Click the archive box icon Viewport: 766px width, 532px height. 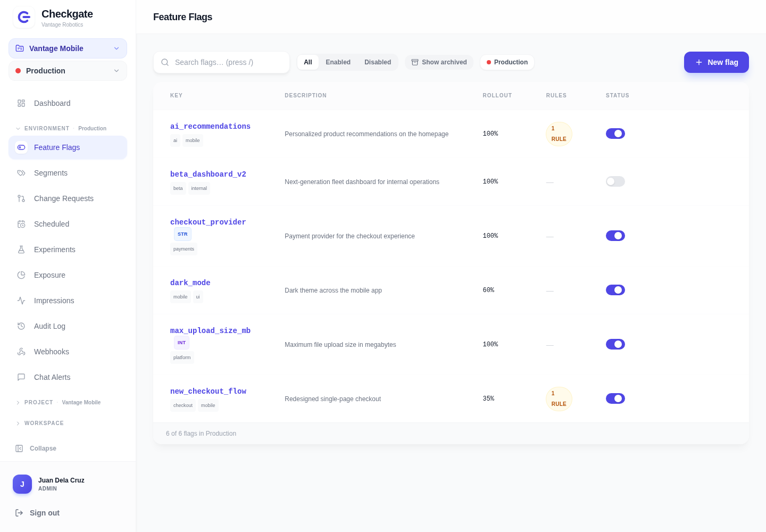coord(415,62)
